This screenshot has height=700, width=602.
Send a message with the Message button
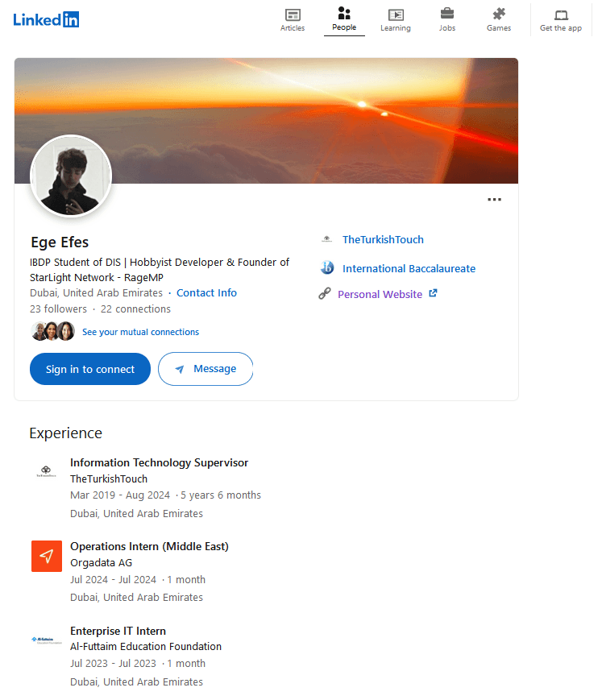[206, 369]
